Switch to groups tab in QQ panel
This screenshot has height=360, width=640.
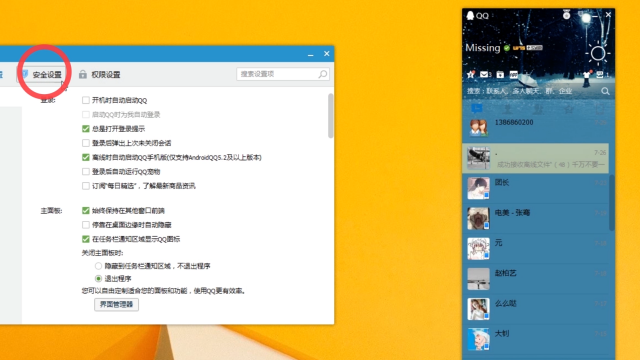(x=538, y=109)
